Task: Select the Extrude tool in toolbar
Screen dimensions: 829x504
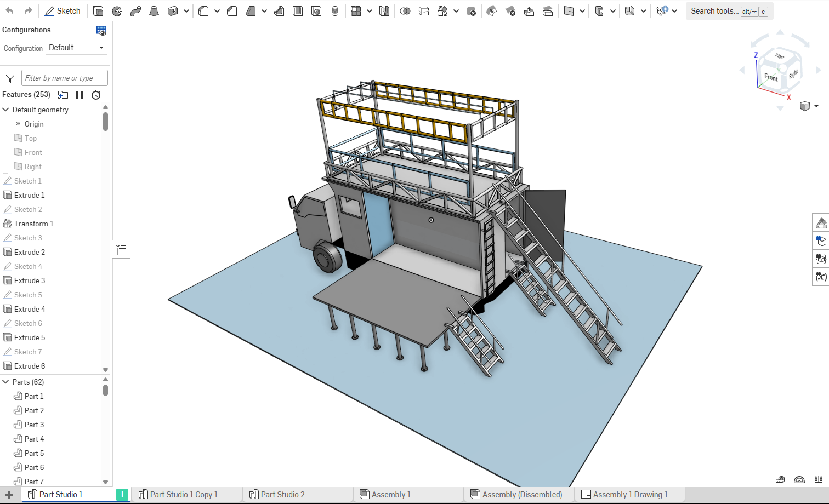Action: pos(98,11)
